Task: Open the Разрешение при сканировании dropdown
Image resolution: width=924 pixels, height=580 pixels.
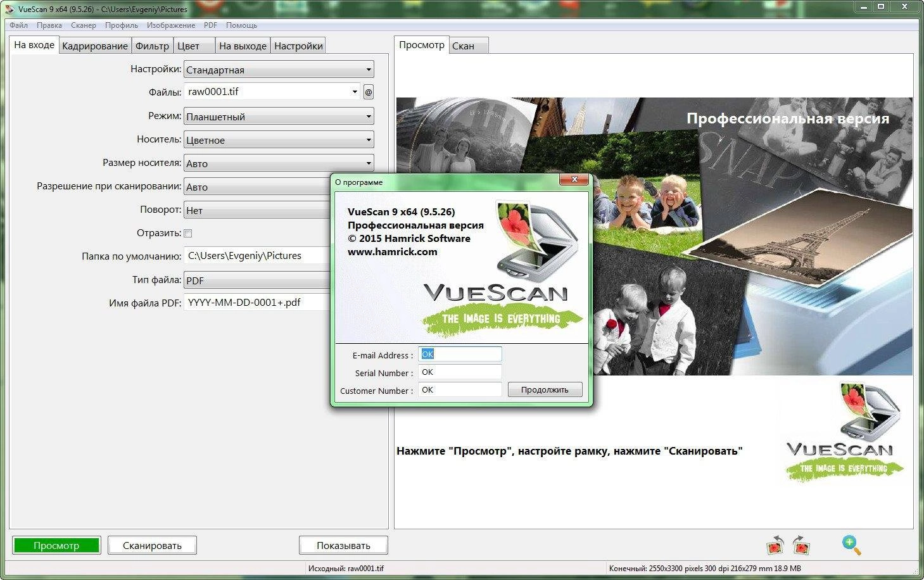Action: [256, 187]
